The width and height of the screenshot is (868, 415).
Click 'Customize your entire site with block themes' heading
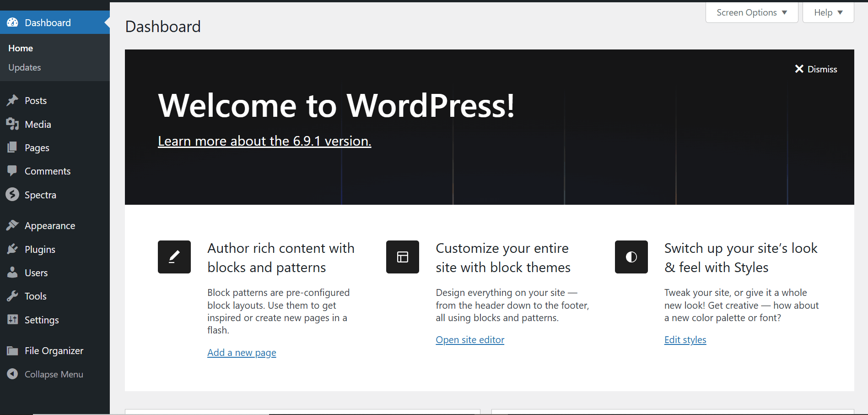point(503,257)
